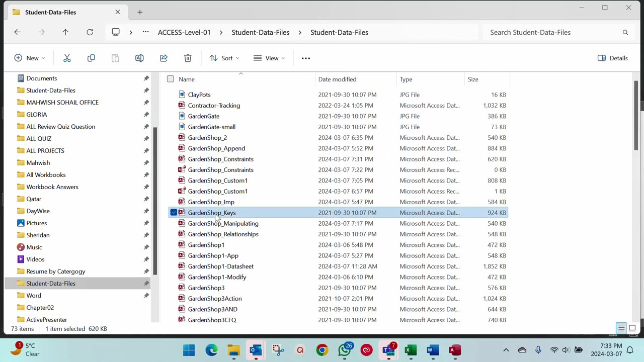Tick the select-all checkbox in header
This screenshot has height=362, width=644.
(171, 79)
